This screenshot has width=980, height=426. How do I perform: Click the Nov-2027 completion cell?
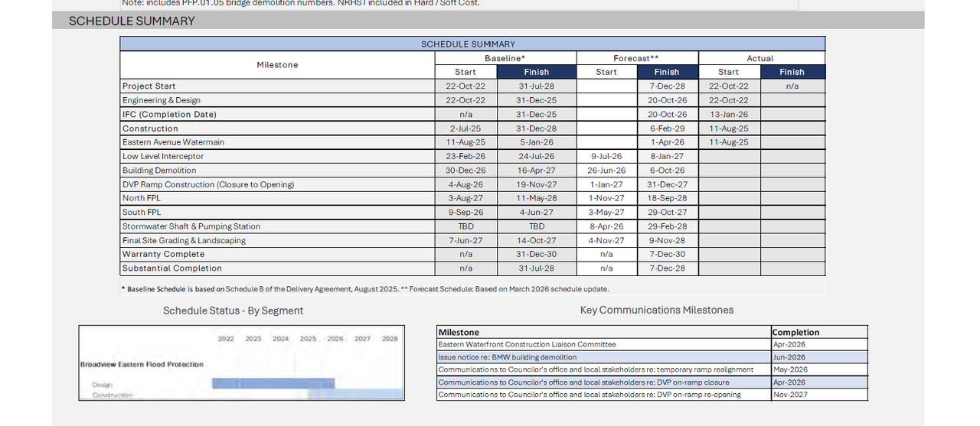point(820,395)
